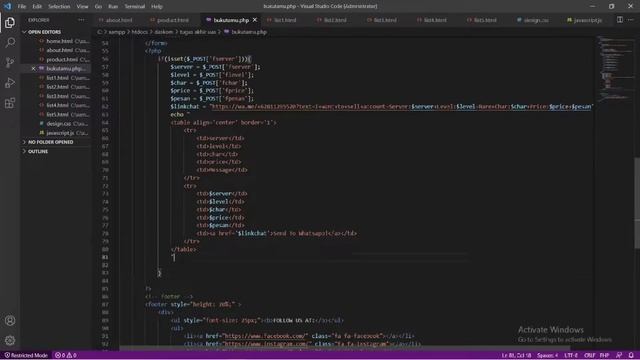Open the Edit menu

tap(37, 7)
